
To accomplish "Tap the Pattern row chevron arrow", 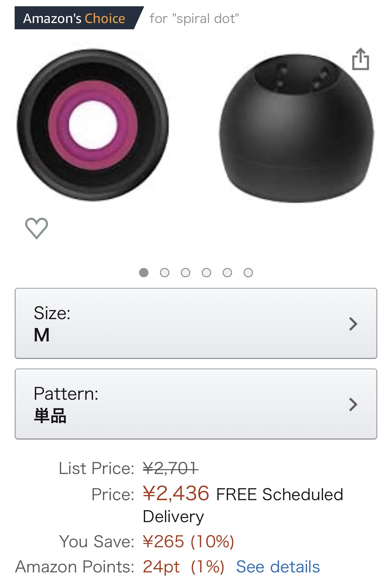I will (x=353, y=405).
